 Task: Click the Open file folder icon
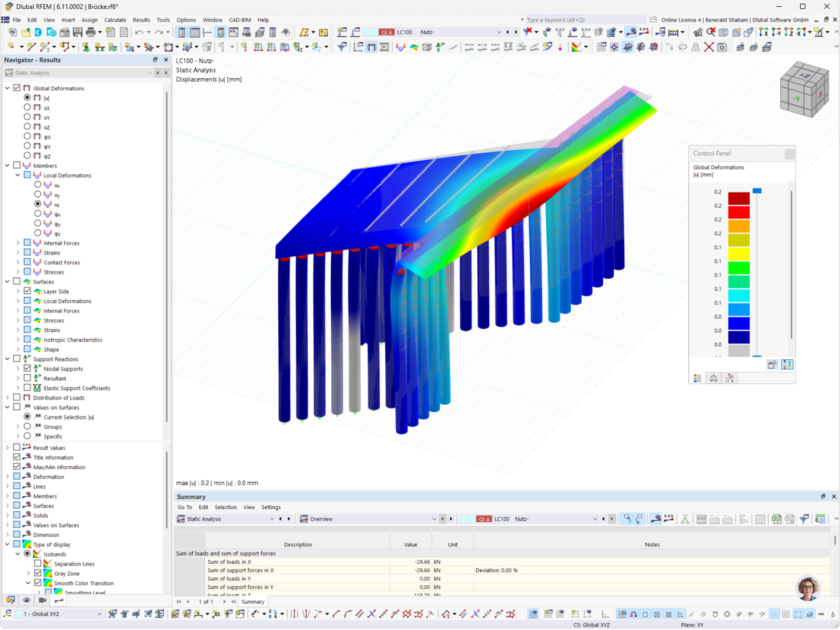[x=25, y=33]
